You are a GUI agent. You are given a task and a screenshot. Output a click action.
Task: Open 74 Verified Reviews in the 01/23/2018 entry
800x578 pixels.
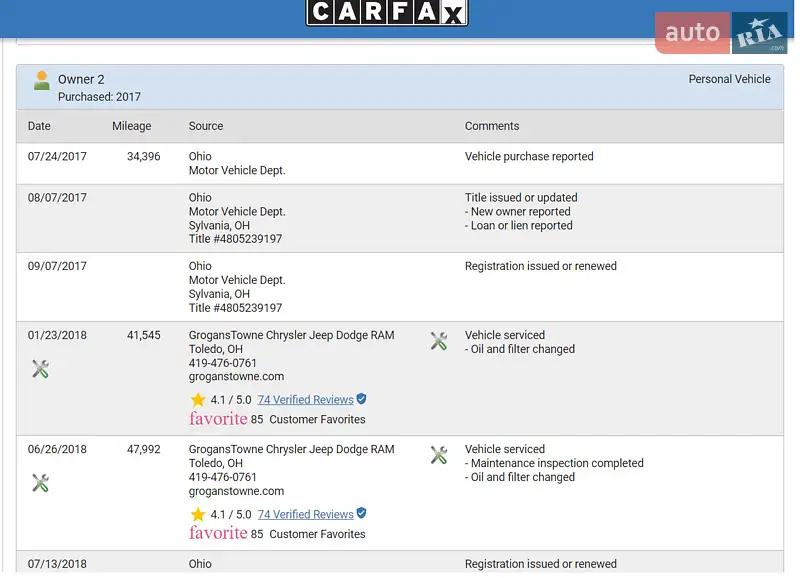point(305,400)
